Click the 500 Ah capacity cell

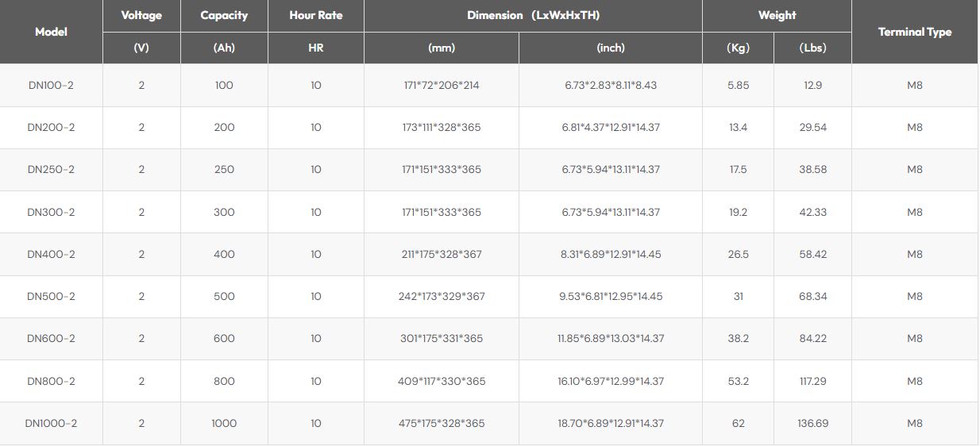pos(224,296)
